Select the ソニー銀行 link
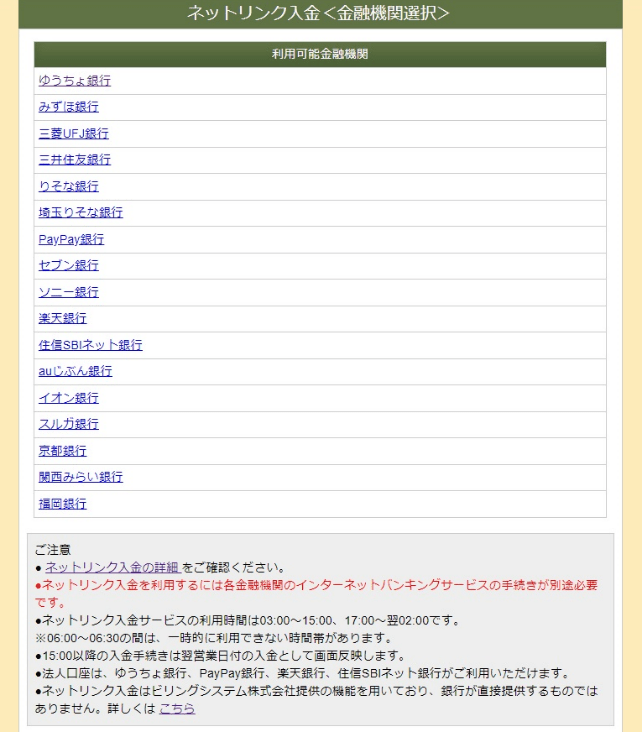 tap(69, 292)
